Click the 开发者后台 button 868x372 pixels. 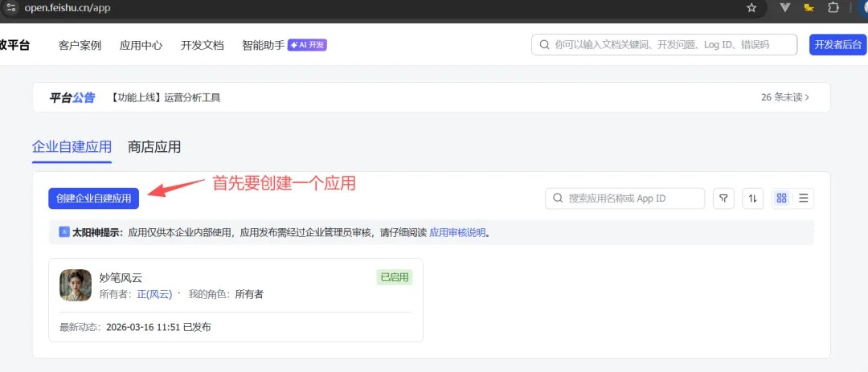point(838,45)
